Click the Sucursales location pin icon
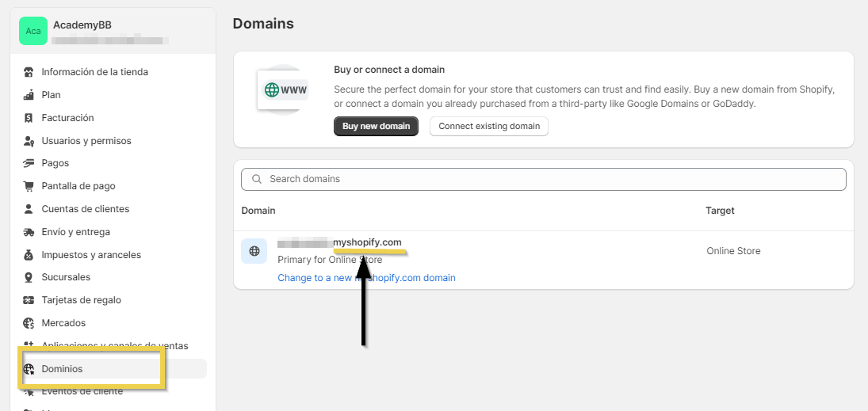This screenshot has width=868, height=411. pos(29,277)
